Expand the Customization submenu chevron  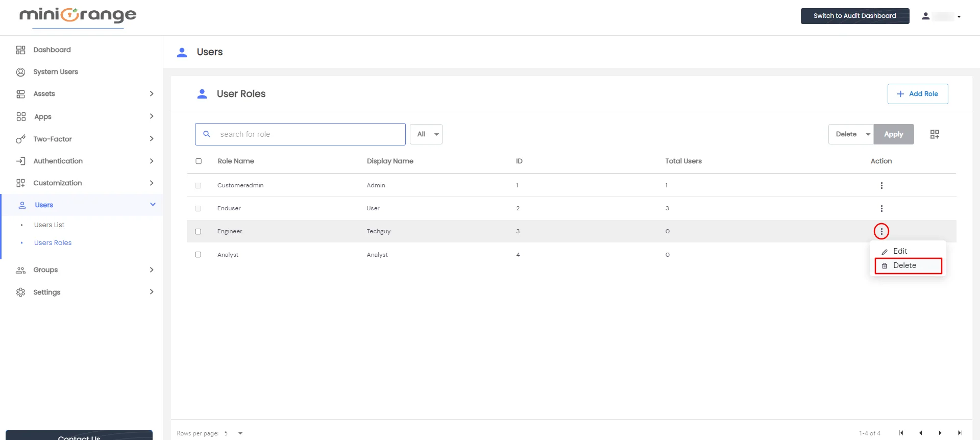(x=152, y=183)
